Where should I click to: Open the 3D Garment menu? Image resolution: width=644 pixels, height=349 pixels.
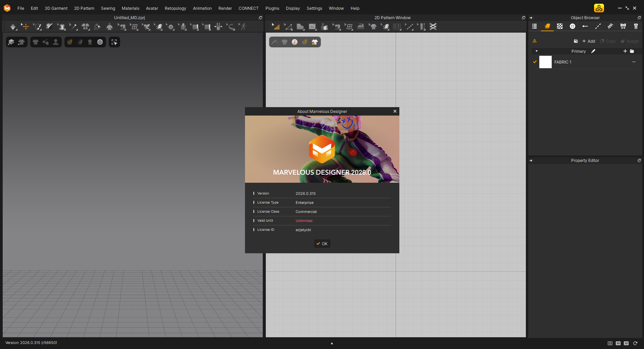[56, 8]
